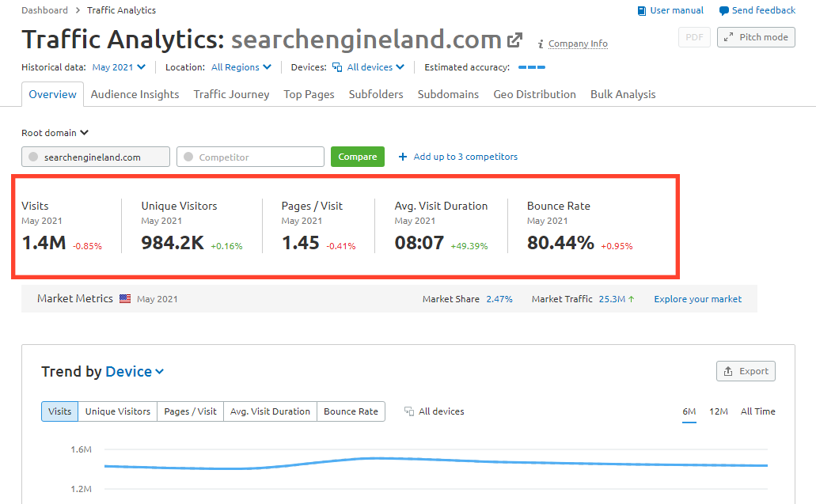The height and width of the screenshot is (504, 816).
Task: Select the Visits trend metric toggle
Action: tap(60, 411)
